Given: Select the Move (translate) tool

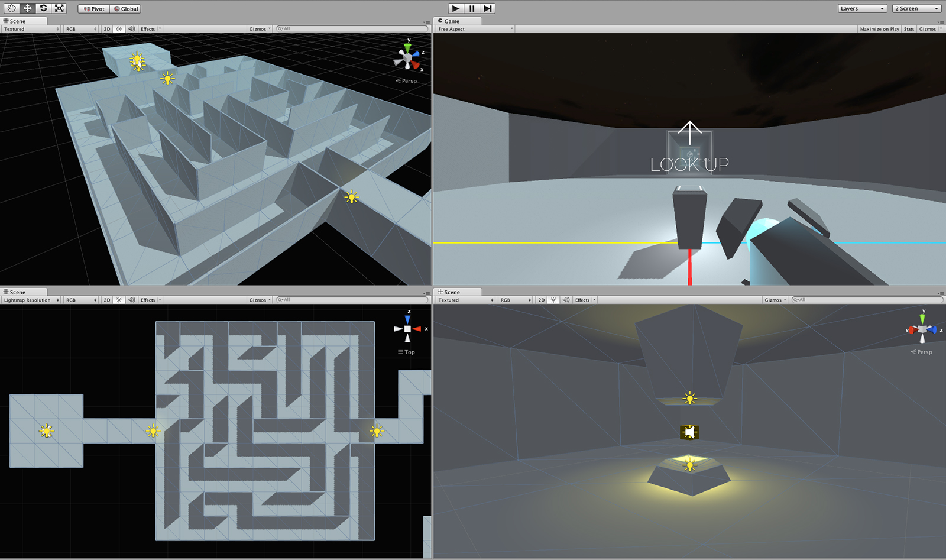Looking at the screenshot, I should [x=28, y=8].
